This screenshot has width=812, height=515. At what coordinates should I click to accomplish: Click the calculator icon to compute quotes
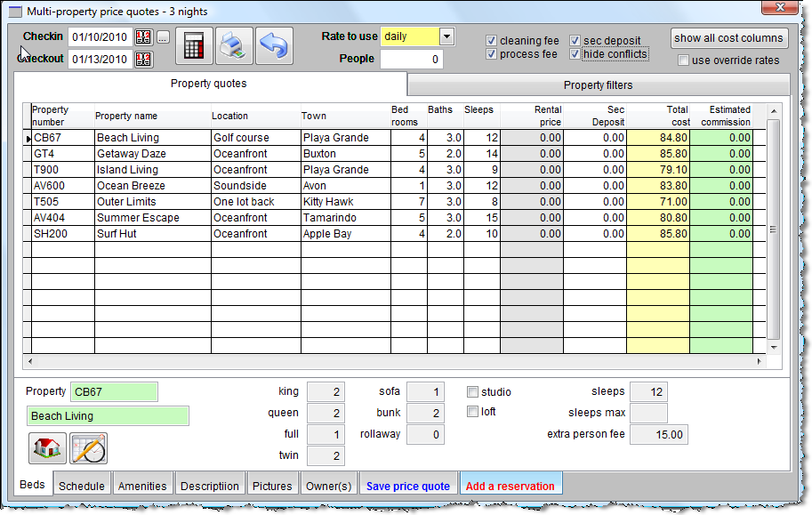pos(194,46)
